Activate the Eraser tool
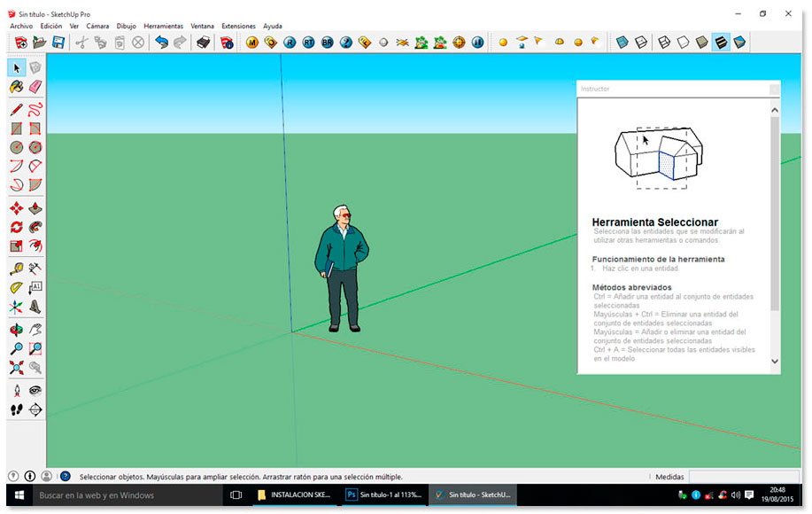The image size is (812, 514). (x=34, y=86)
